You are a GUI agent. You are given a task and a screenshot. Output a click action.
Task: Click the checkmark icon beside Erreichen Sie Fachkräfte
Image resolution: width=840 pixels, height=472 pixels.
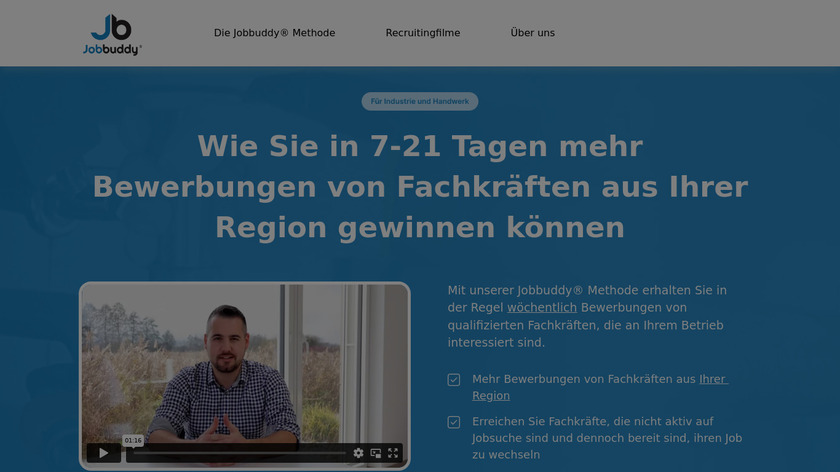click(454, 422)
